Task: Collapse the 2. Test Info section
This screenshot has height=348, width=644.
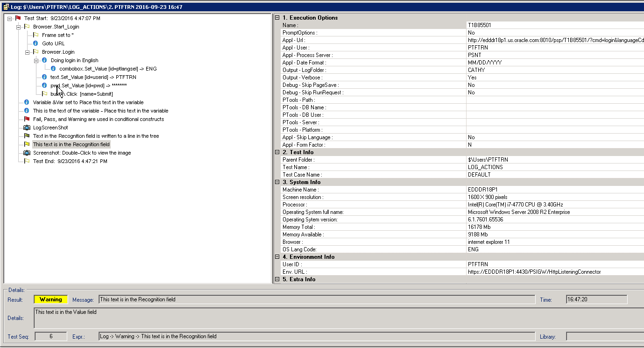Action: 277,152
